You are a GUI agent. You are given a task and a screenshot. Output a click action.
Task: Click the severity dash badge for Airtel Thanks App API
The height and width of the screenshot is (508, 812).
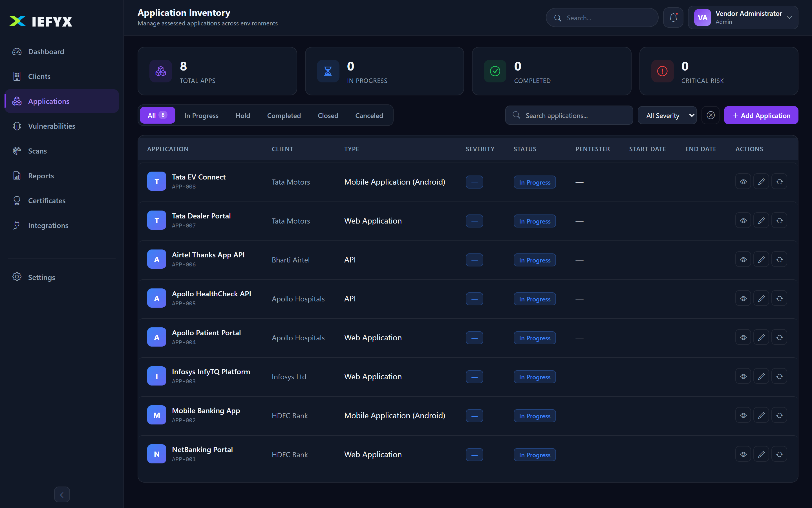pyautogui.click(x=475, y=260)
